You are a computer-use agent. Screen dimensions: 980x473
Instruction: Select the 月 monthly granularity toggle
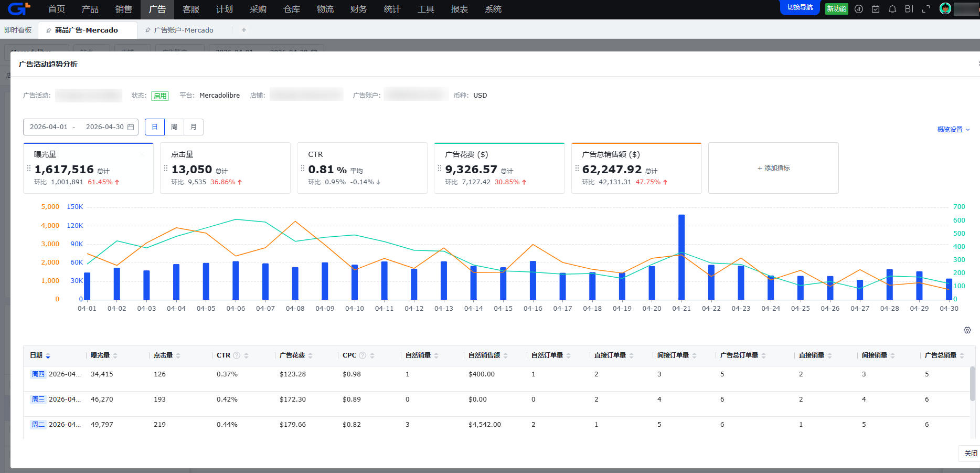194,127
